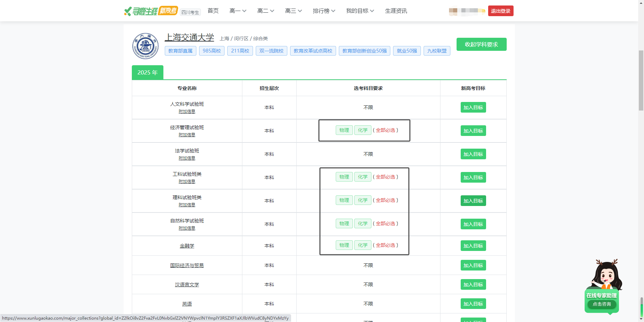Add 人文科学试验班 to targets

coord(473,107)
